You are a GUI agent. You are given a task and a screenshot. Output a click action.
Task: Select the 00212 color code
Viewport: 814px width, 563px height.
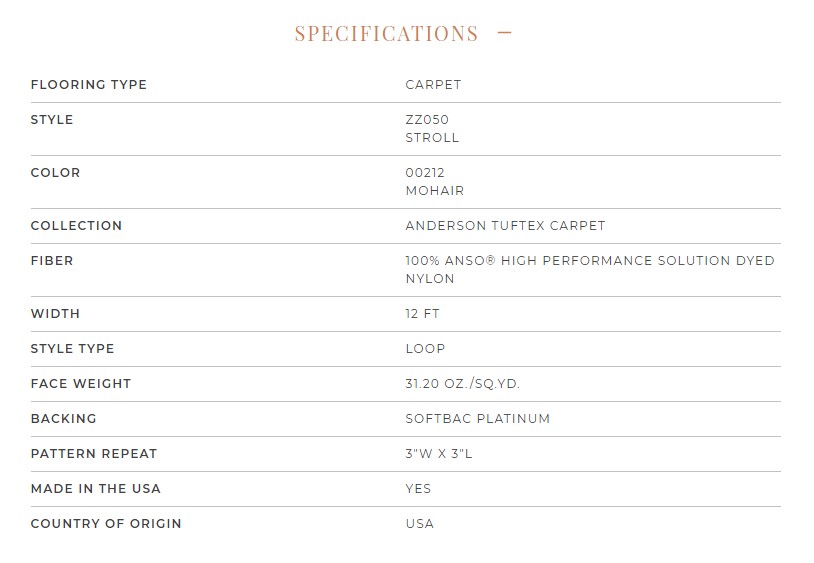425,172
